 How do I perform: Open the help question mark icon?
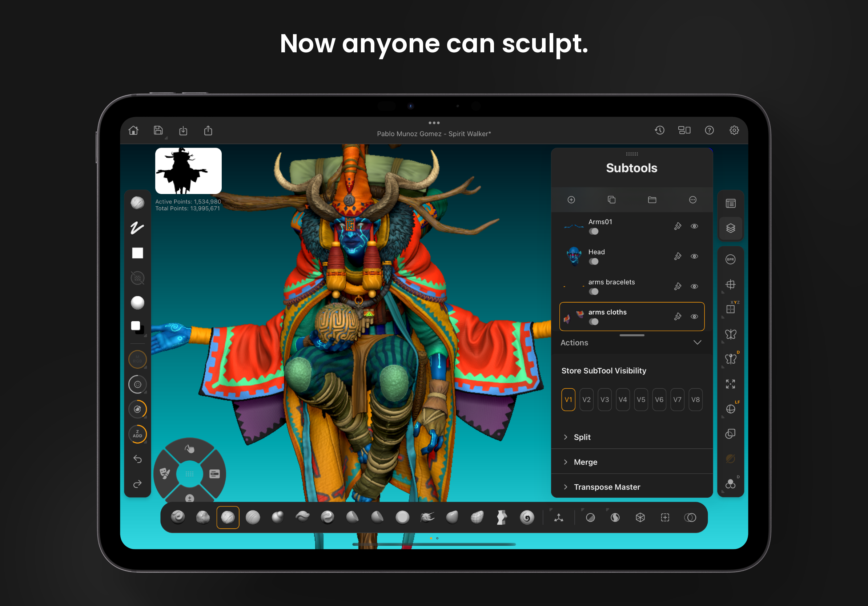point(709,130)
